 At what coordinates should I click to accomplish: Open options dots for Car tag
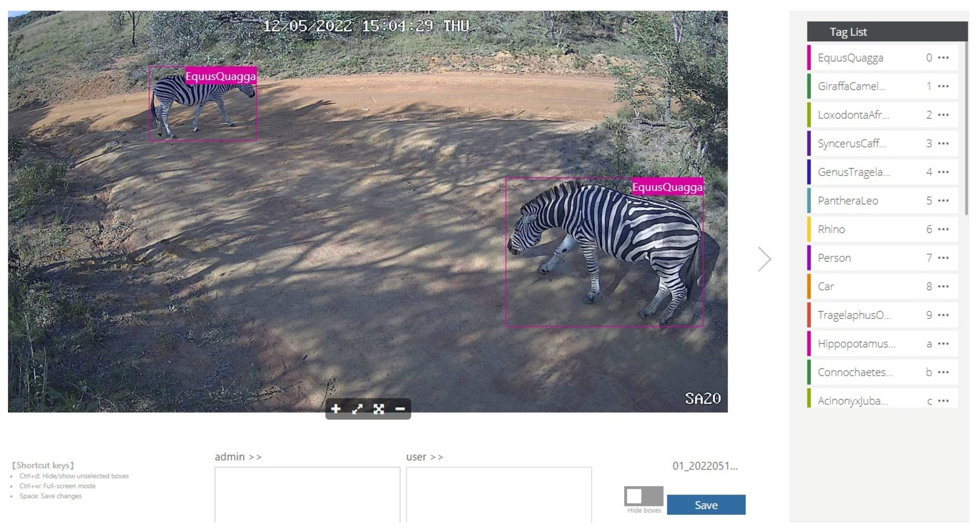pos(943,286)
